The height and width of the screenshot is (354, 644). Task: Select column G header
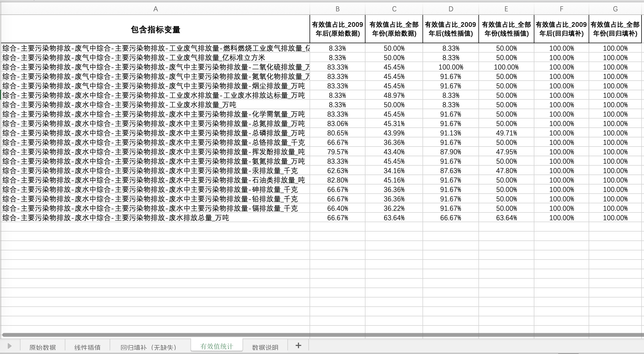615,9
